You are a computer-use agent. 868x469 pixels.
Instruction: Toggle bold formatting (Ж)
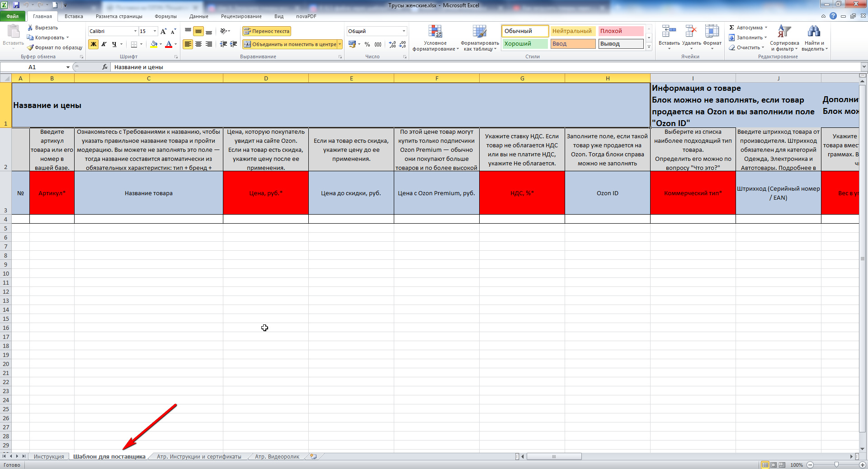93,44
